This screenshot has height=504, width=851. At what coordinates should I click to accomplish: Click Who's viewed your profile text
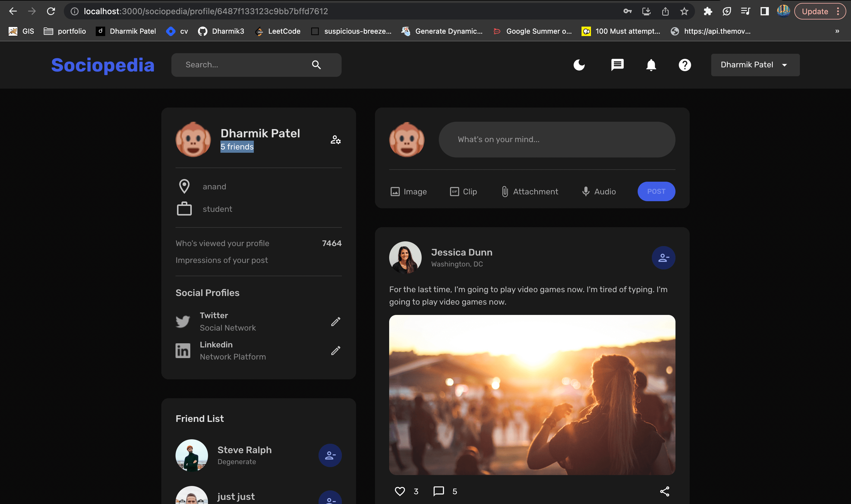click(223, 243)
